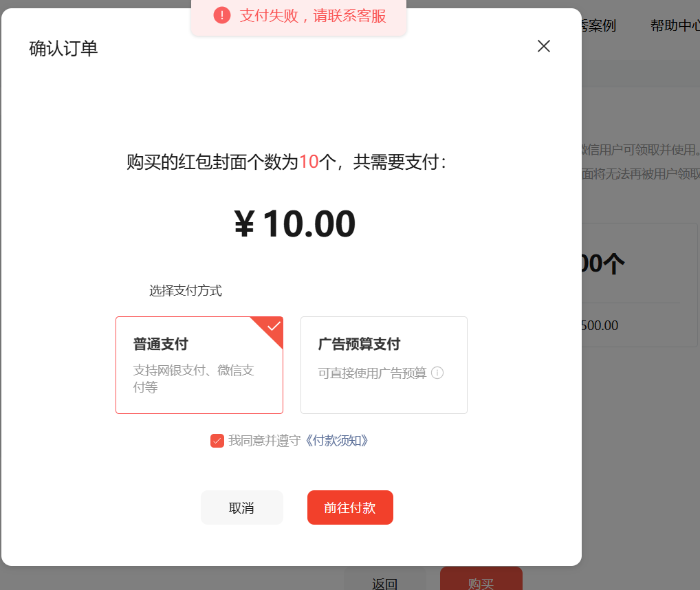Click the 500.00 price in background card

600,325
